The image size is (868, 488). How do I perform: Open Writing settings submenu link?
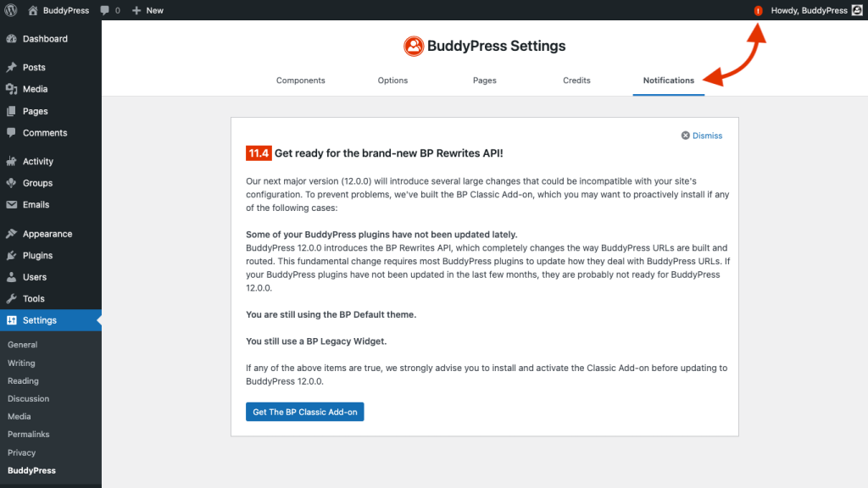point(21,363)
